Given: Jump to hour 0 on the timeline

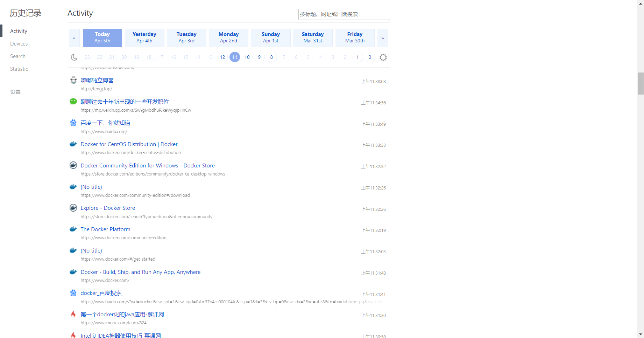Looking at the screenshot, I should pyautogui.click(x=370, y=57).
